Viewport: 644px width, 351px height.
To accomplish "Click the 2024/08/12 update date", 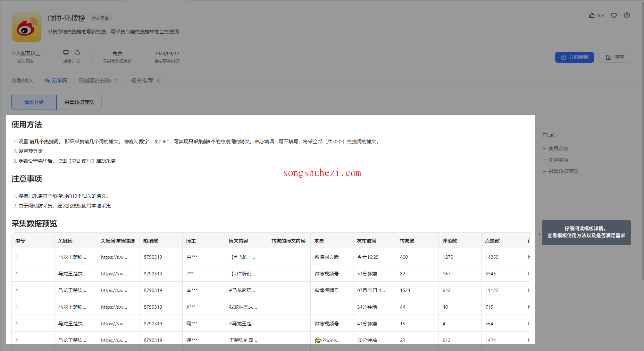I will pos(167,53).
